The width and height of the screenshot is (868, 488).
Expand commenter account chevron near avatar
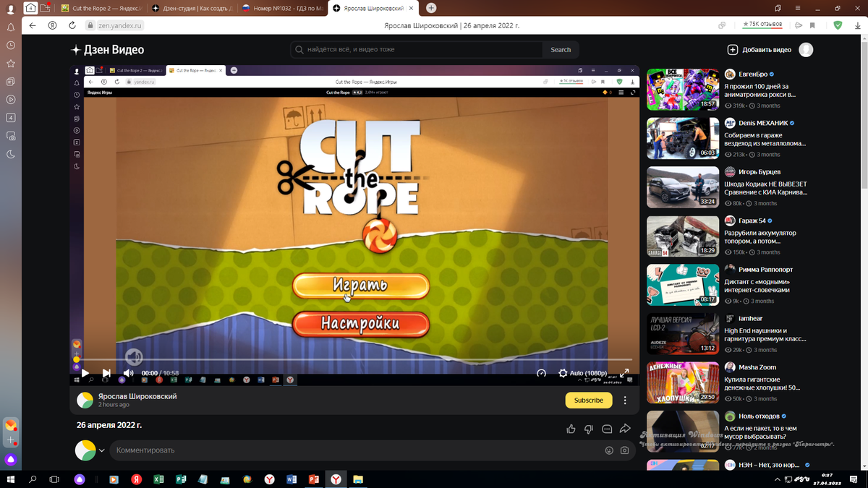tap(102, 450)
